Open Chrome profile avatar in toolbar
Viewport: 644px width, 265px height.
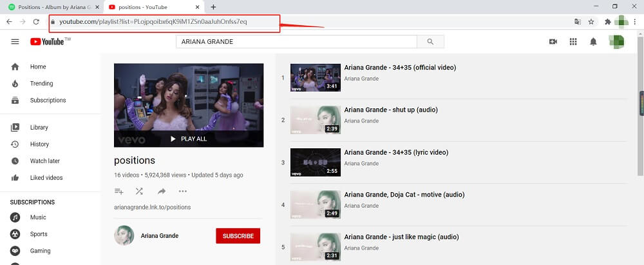click(621, 22)
